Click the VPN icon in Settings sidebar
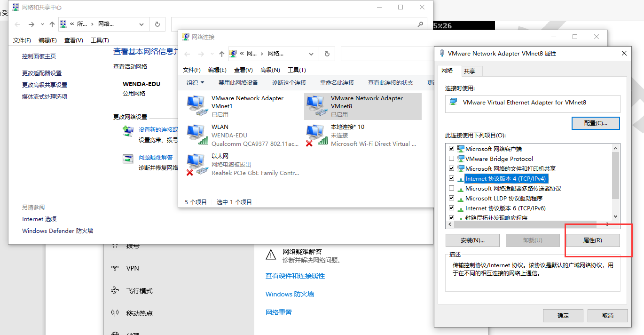 point(115,268)
